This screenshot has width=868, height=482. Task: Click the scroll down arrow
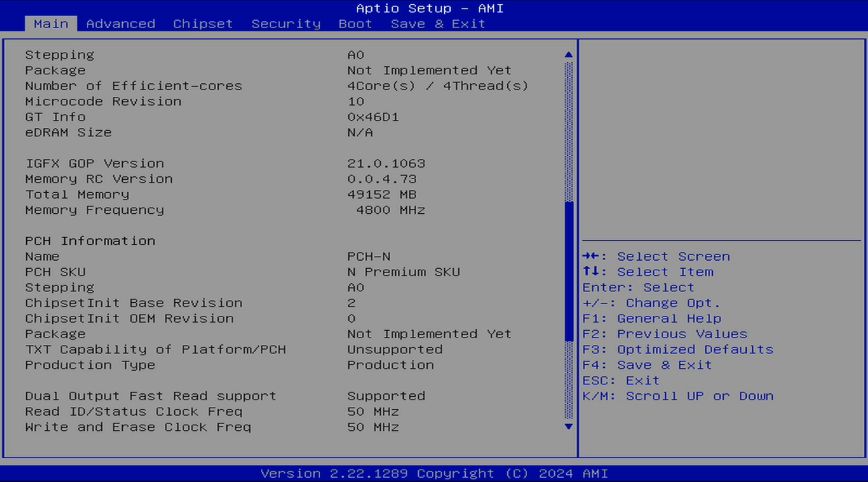(569, 426)
